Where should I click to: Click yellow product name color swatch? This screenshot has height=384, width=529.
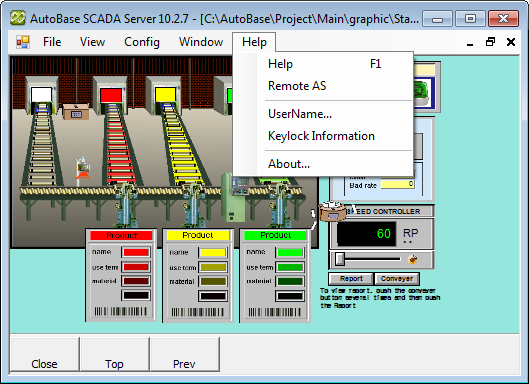pyautogui.click(x=213, y=252)
